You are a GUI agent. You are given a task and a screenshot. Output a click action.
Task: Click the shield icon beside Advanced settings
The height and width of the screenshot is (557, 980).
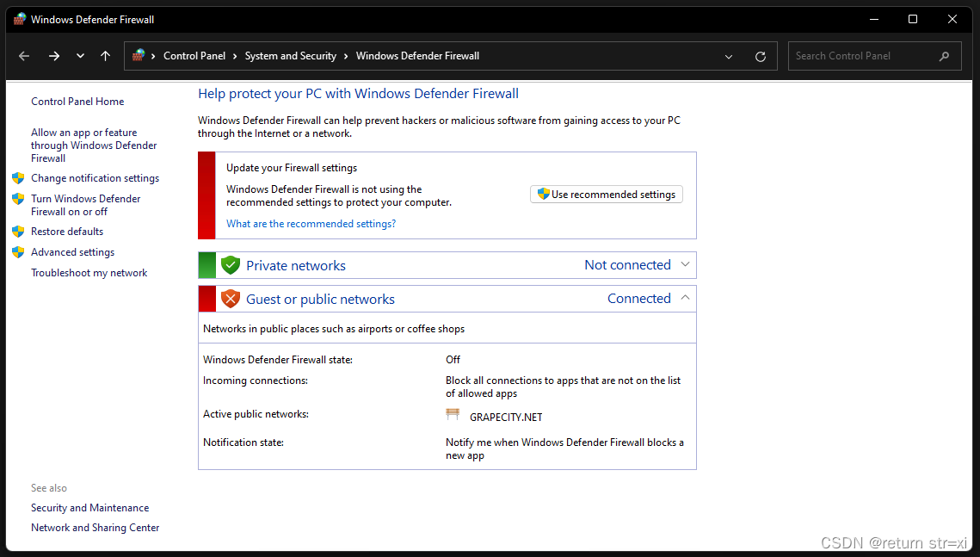(19, 251)
